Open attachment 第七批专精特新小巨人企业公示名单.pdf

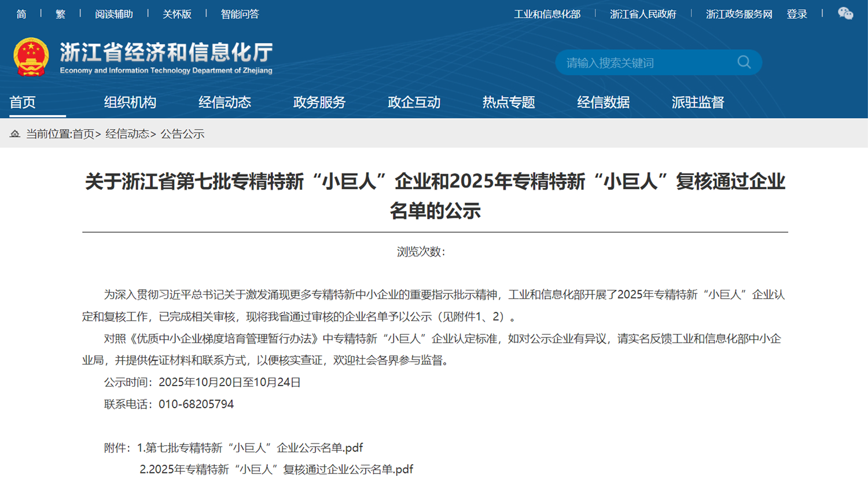point(250,448)
